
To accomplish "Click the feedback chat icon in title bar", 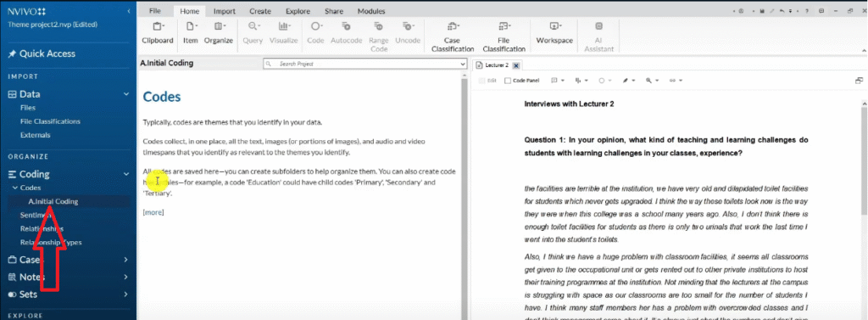I will point(821,11).
